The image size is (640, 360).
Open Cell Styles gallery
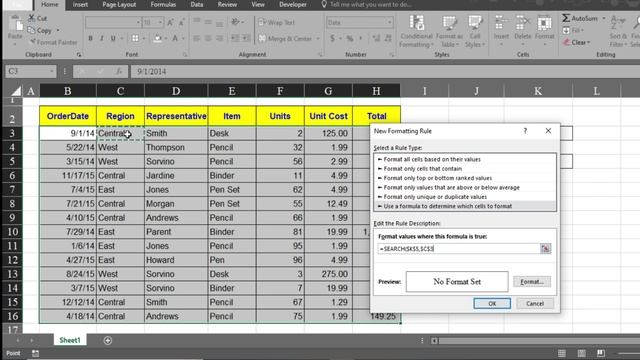click(x=475, y=31)
